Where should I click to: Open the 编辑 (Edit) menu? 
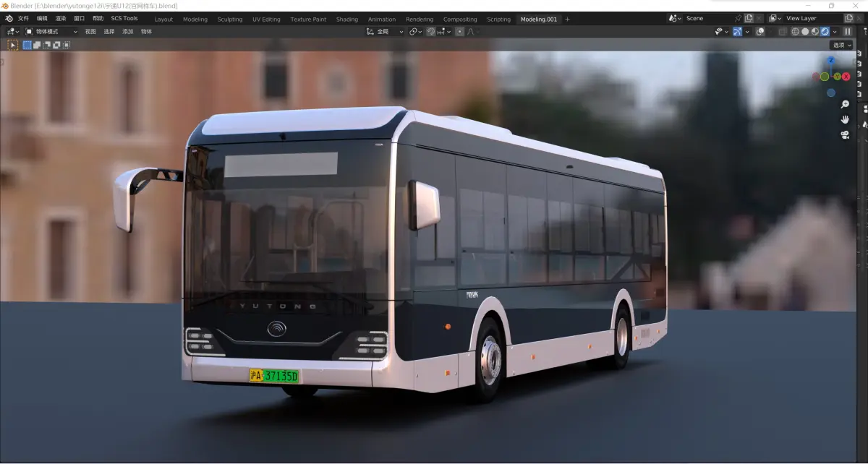point(43,19)
